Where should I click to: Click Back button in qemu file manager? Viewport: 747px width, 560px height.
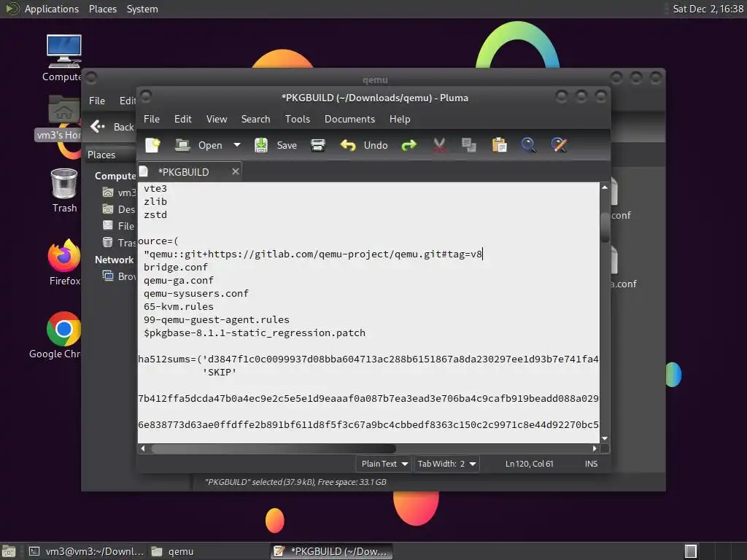(x=112, y=127)
